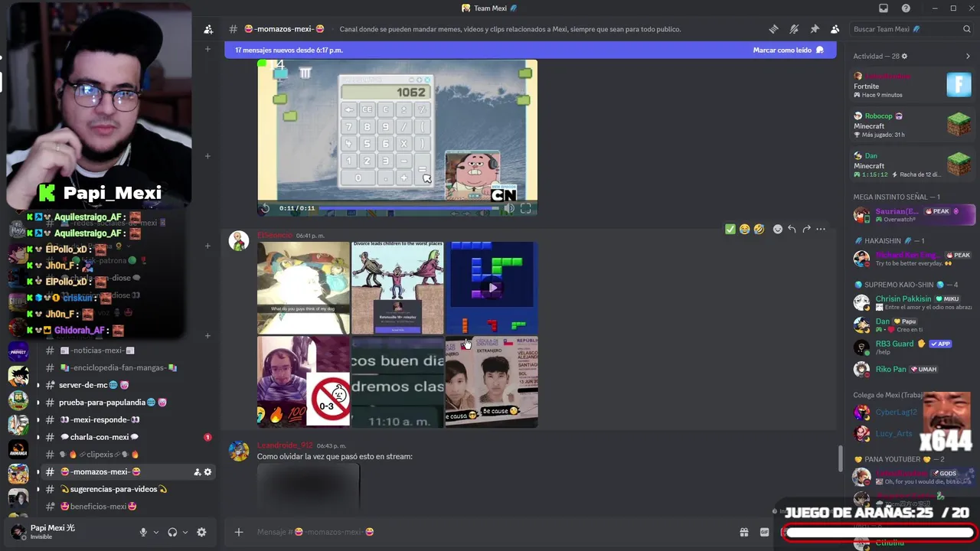Open Fortnite activity card
The width and height of the screenshot is (980, 551).
913,85
